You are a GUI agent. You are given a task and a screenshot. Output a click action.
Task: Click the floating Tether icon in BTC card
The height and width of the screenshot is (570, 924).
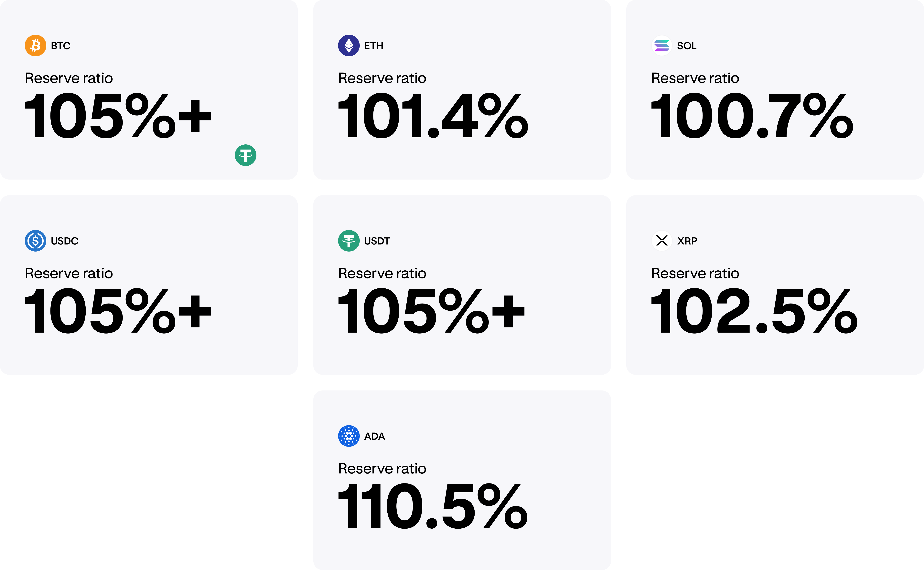click(x=245, y=155)
